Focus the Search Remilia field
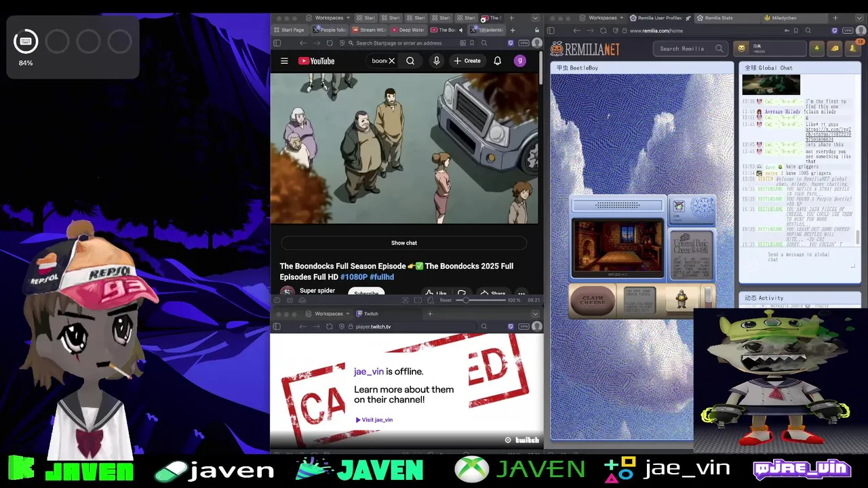This screenshot has height=488, width=868. (x=691, y=48)
